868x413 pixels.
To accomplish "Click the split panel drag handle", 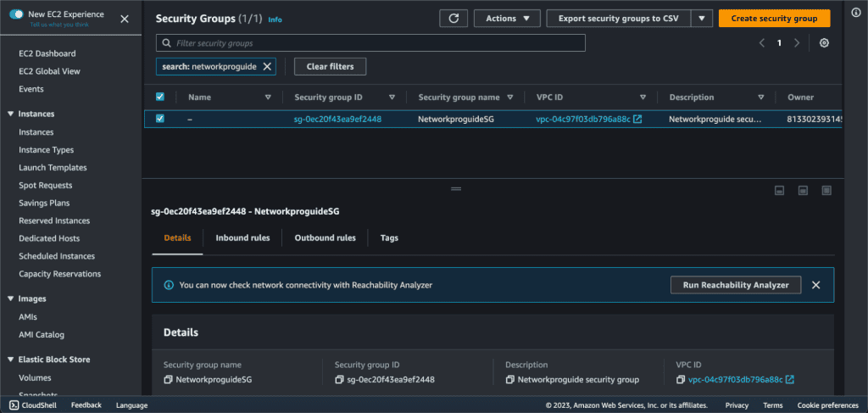I will [x=456, y=189].
